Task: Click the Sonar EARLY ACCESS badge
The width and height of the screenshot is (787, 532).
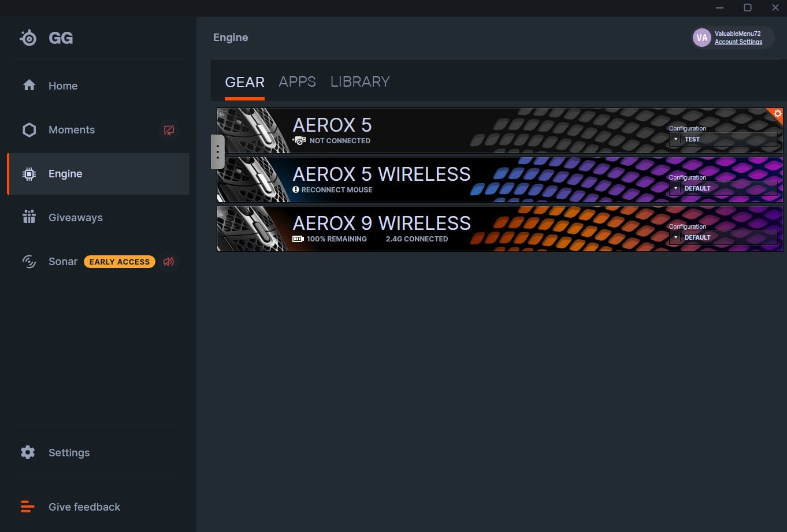Action: [x=120, y=262]
